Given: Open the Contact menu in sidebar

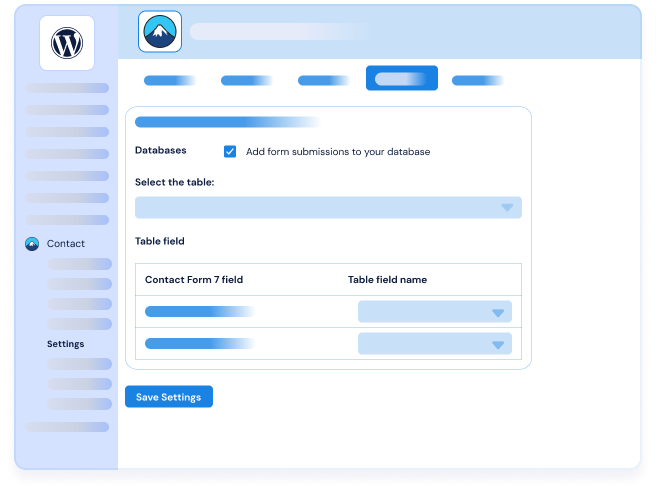Looking at the screenshot, I should tap(66, 244).
